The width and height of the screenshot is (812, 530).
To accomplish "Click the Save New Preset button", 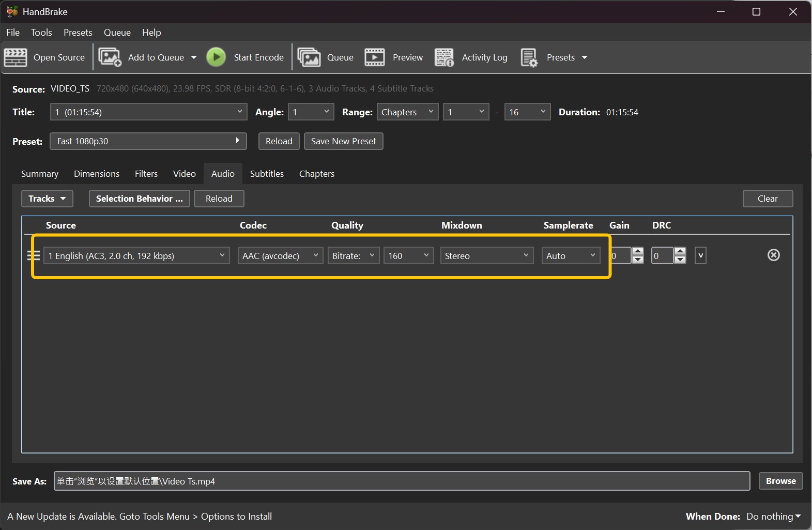I will [343, 141].
